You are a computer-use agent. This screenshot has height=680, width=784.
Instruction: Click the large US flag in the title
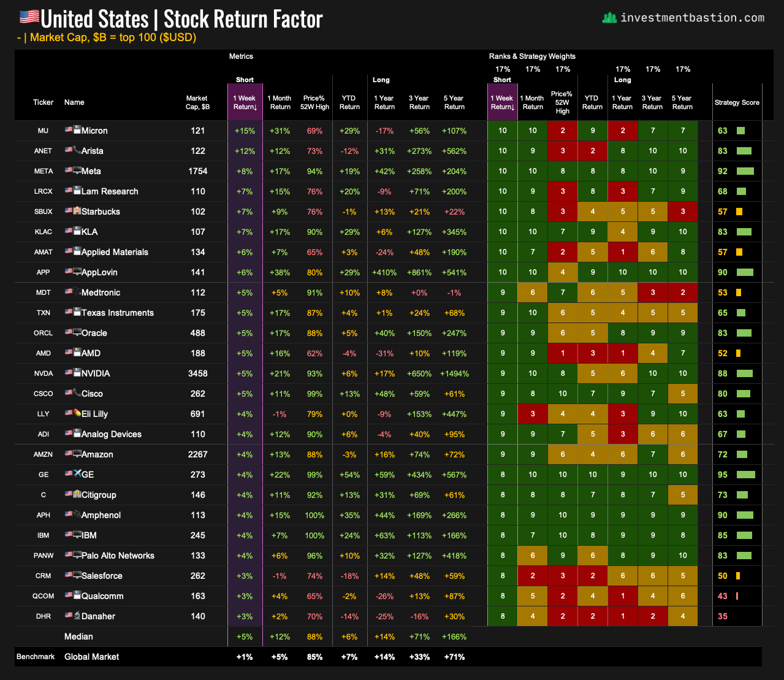click(x=29, y=18)
